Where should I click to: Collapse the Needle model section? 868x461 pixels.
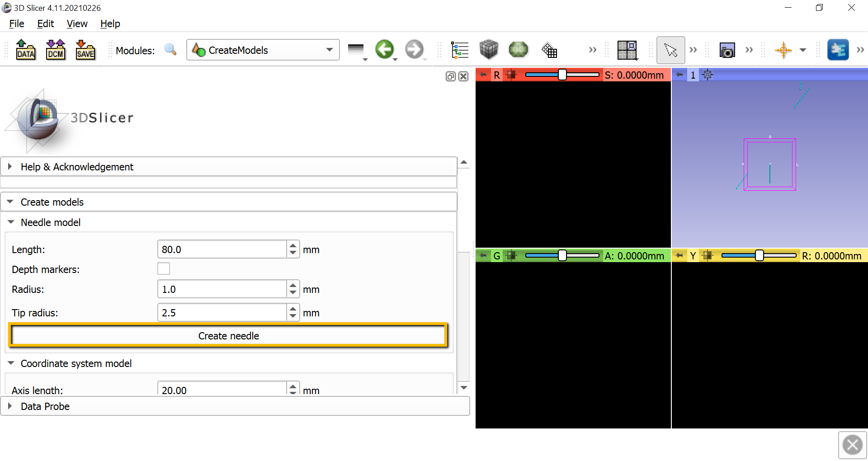click(229, 222)
